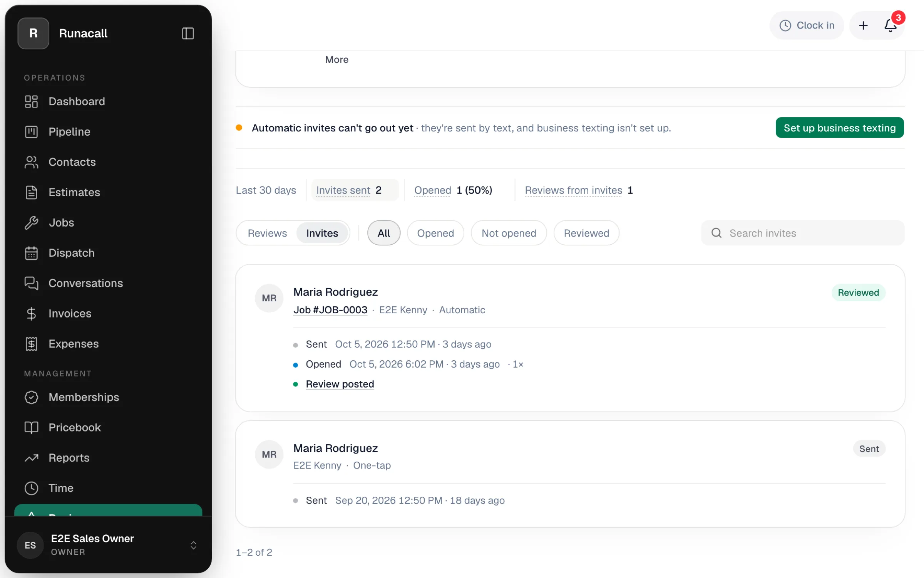Open the Dispatch calendar icon
The image size is (924, 578).
(31, 253)
